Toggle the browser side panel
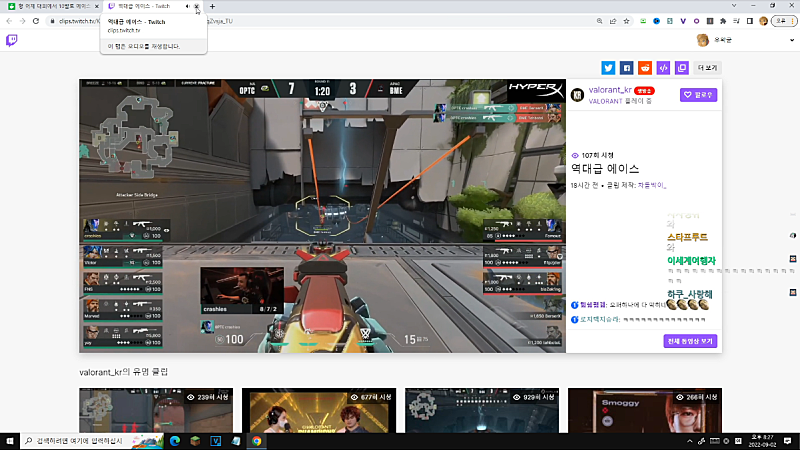 point(749,21)
